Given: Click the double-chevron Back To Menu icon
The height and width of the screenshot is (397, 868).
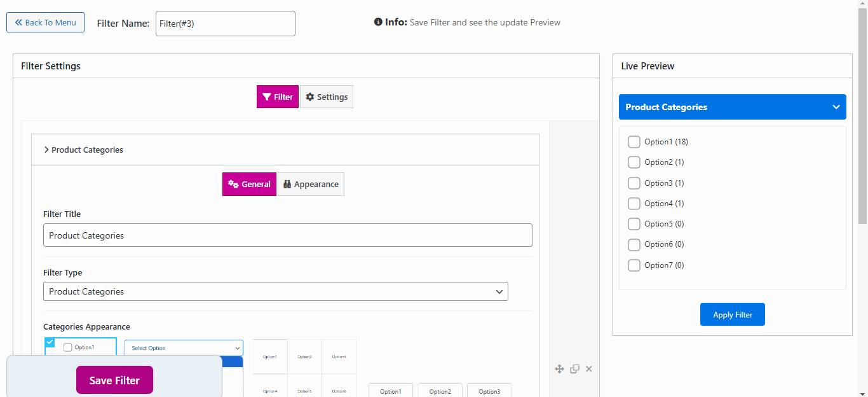Looking at the screenshot, I should 18,22.
